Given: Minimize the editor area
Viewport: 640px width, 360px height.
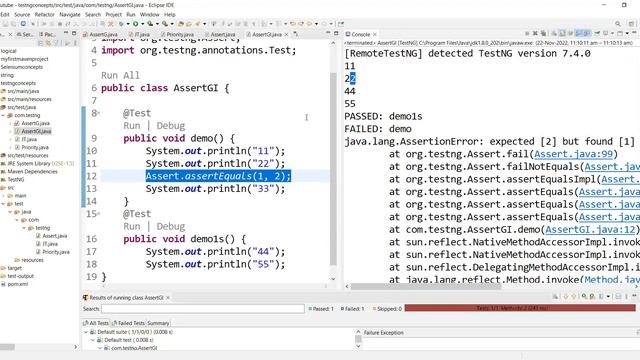Looking at the screenshot, I should point(328,33).
